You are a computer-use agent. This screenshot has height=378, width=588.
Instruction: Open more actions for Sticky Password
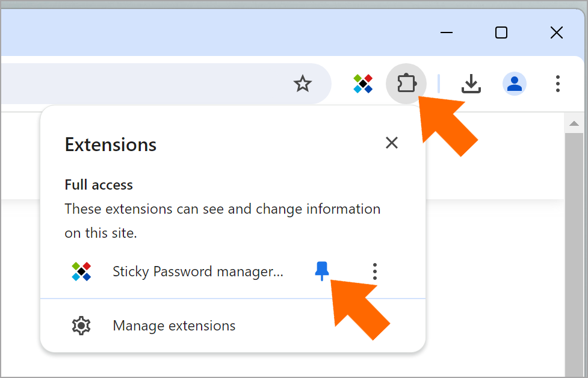point(374,271)
